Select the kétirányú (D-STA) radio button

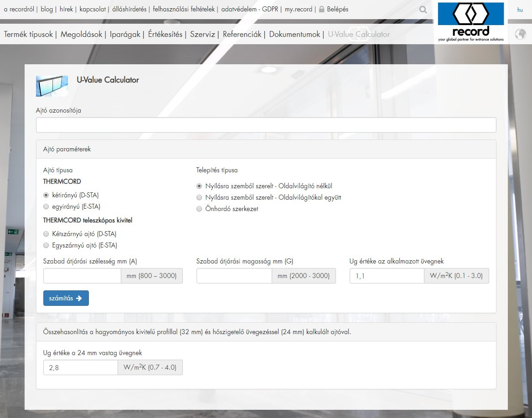click(46, 195)
